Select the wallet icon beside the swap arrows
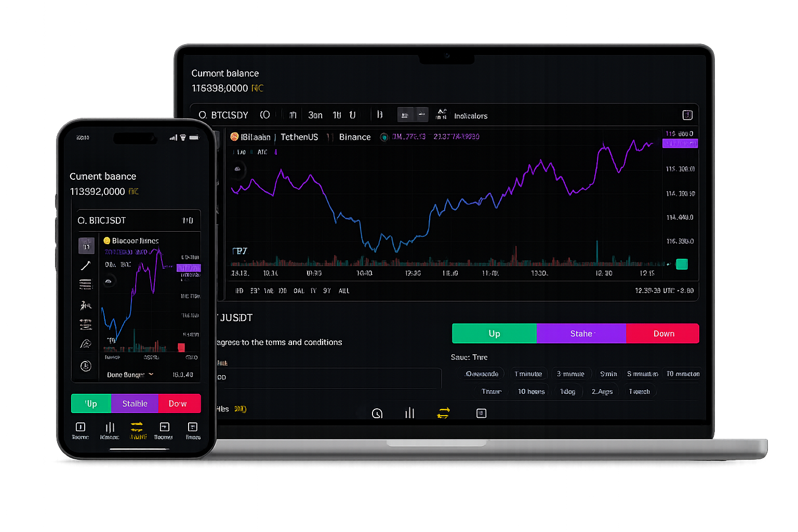Viewport: 798px width, 532px height. 481,413
